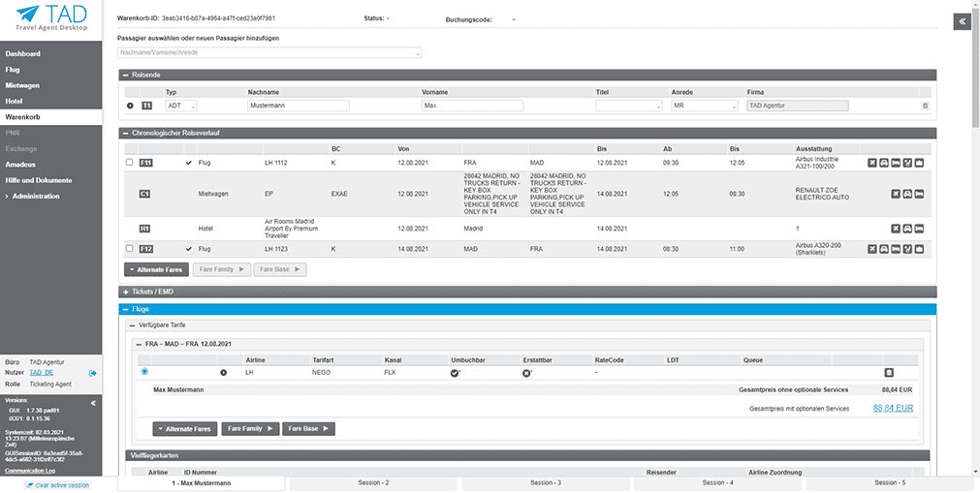This screenshot has width=980, height=493.
Task: Click the flight icon in the LH 1112 row
Action: pos(872,163)
